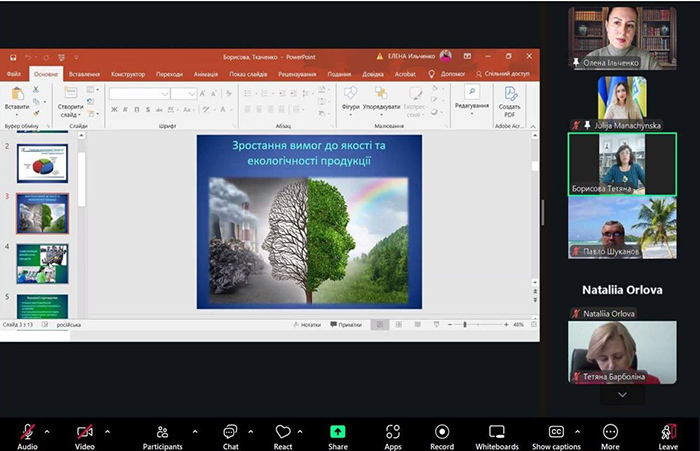This screenshot has height=451, width=700.
Task: Select slide 4 thumbnail in slide panel
Action: click(42, 263)
